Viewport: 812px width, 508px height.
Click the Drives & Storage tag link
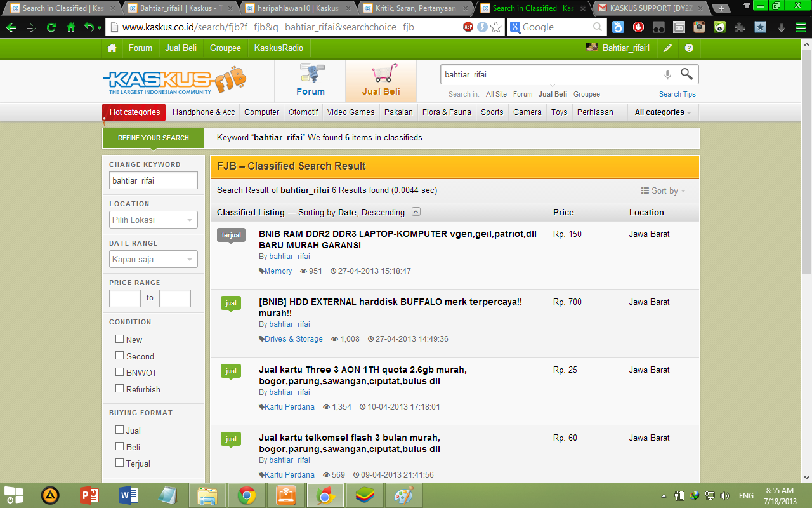pyautogui.click(x=294, y=339)
